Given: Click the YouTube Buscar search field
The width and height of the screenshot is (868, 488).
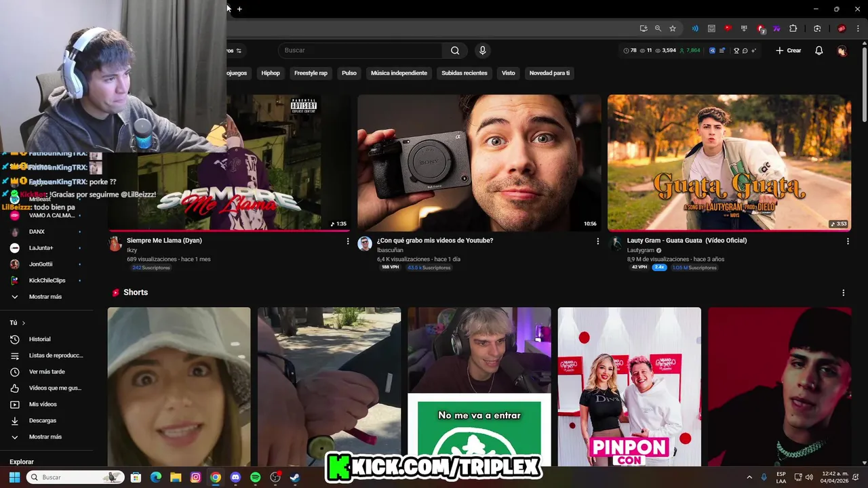Looking at the screenshot, I should [x=360, y=50].
